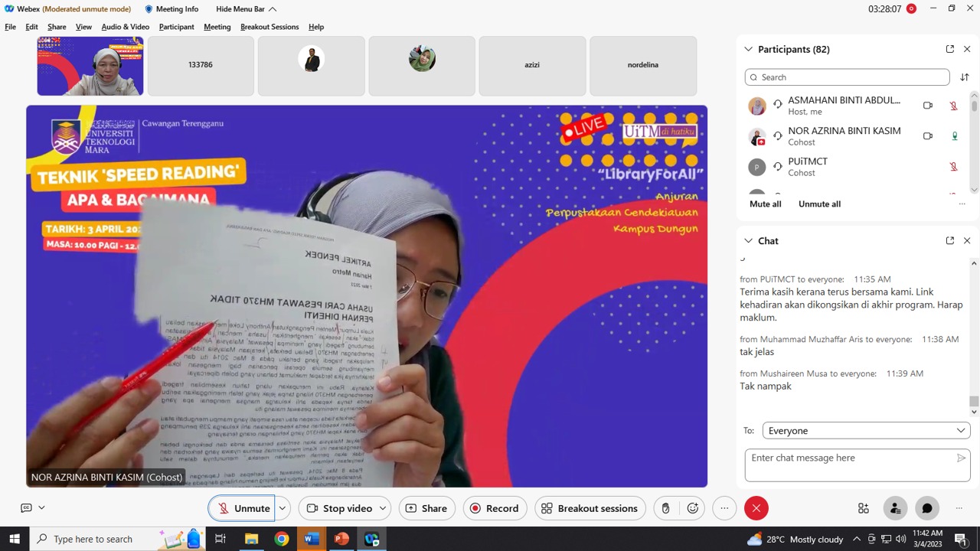
Task: Click the chat message input field
Action: coord(850,464)
